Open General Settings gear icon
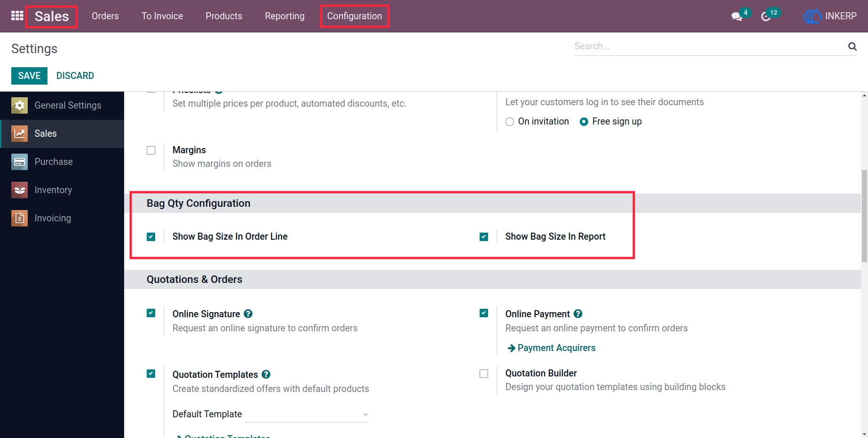 [19, 105]
